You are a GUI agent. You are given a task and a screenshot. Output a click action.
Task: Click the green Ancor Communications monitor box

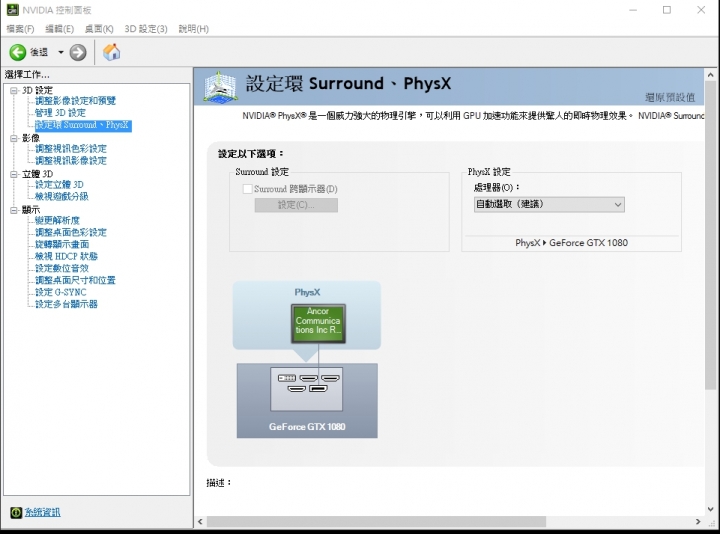[x=318, y=323]
